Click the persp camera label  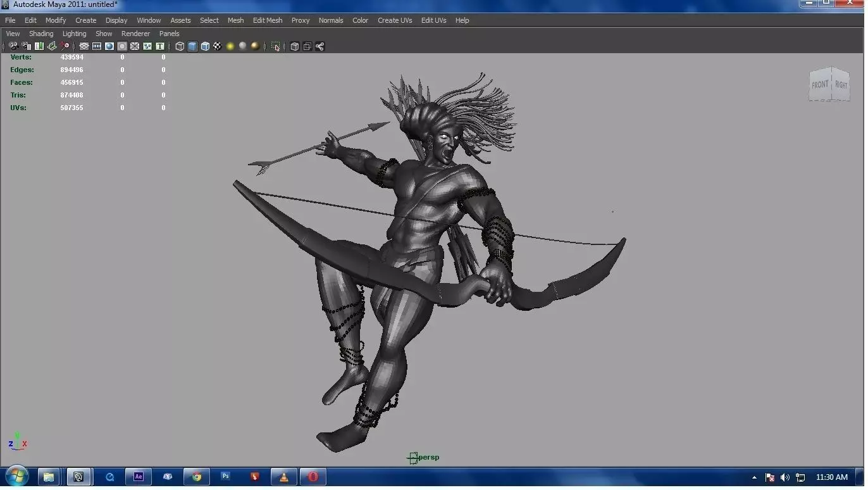point(430,457)
